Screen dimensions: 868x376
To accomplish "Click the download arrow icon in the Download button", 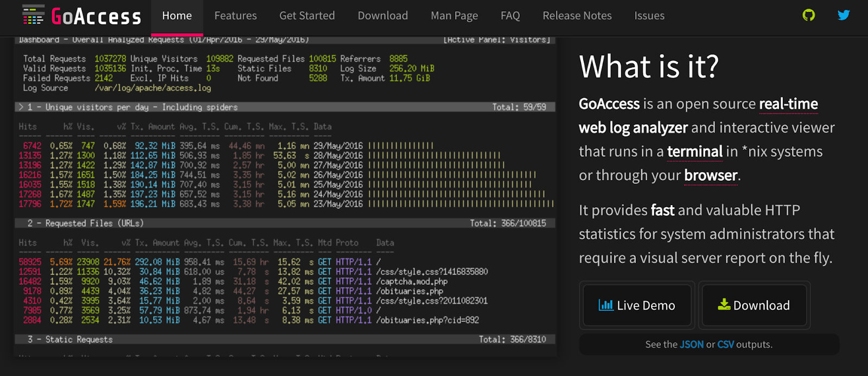I will click(x=724, y=304).
